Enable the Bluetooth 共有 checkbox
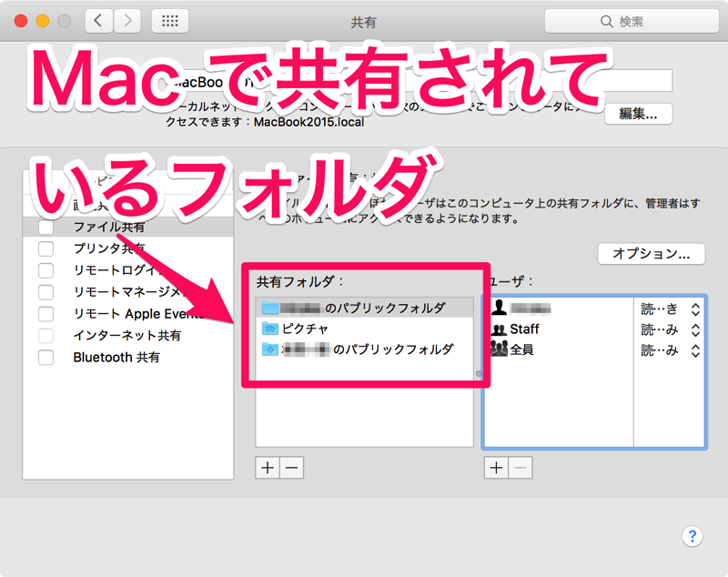 [x=46, y=358]
